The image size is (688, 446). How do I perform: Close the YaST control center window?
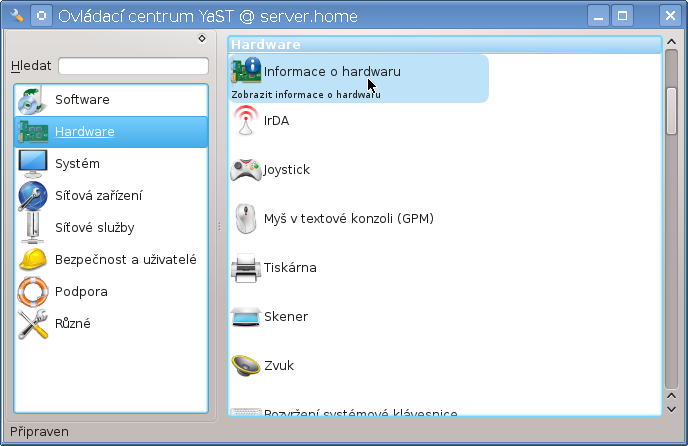[670, 16]
